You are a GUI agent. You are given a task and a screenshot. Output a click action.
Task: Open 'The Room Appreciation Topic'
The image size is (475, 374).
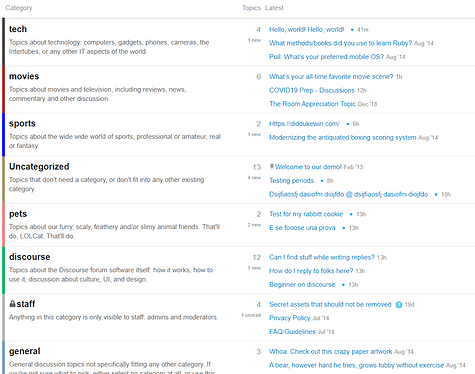point(312,104)
